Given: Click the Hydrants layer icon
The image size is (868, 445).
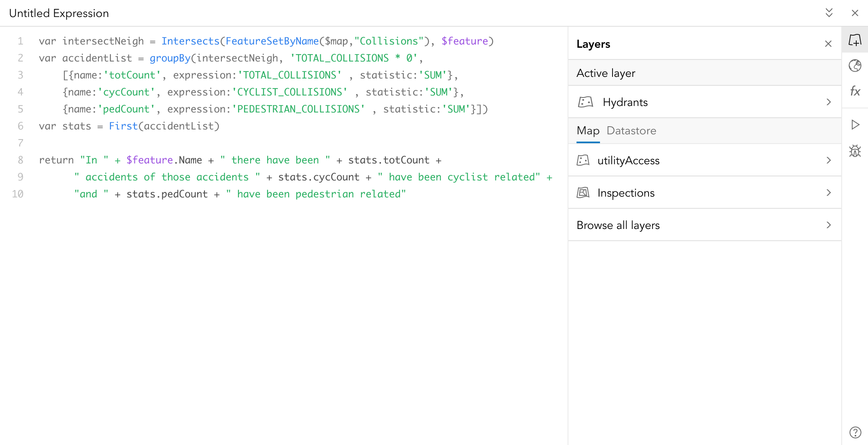Looking at the screenshot, I should pos(585,102).
